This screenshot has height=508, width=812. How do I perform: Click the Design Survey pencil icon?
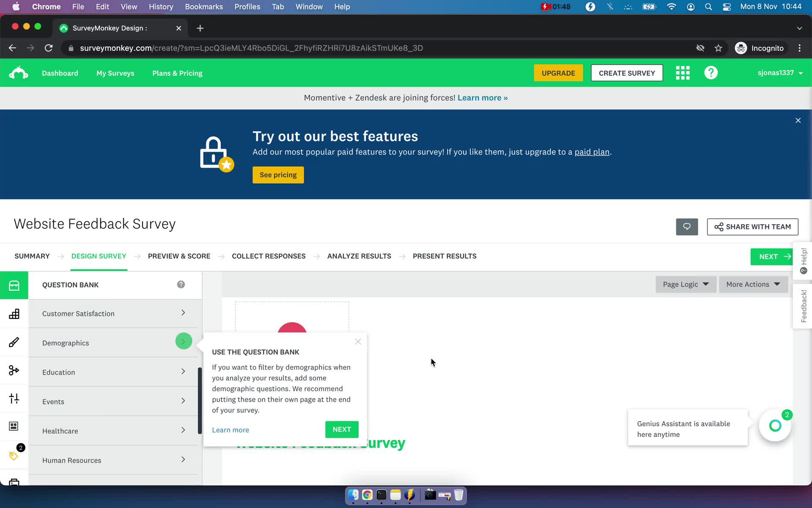point(14,342)
